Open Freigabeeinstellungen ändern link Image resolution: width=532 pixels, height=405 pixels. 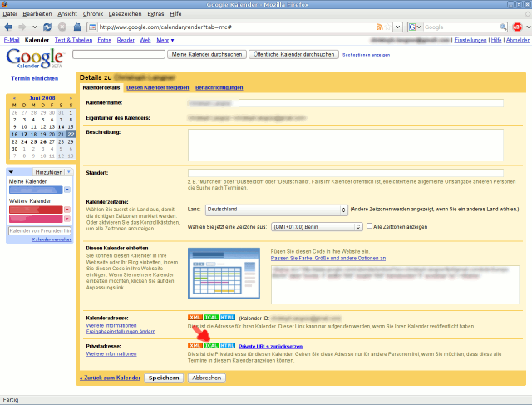click(121, 332)
